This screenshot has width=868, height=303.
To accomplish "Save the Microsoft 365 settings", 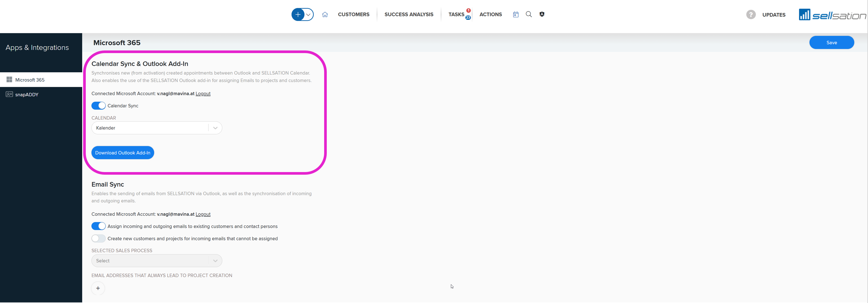I will (832, 42).
